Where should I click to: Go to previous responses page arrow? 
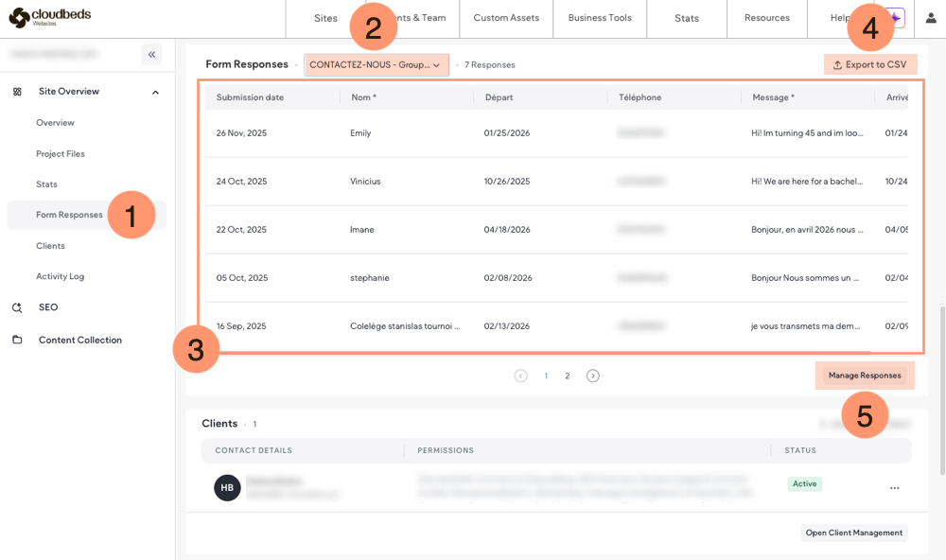pos(520,376)
